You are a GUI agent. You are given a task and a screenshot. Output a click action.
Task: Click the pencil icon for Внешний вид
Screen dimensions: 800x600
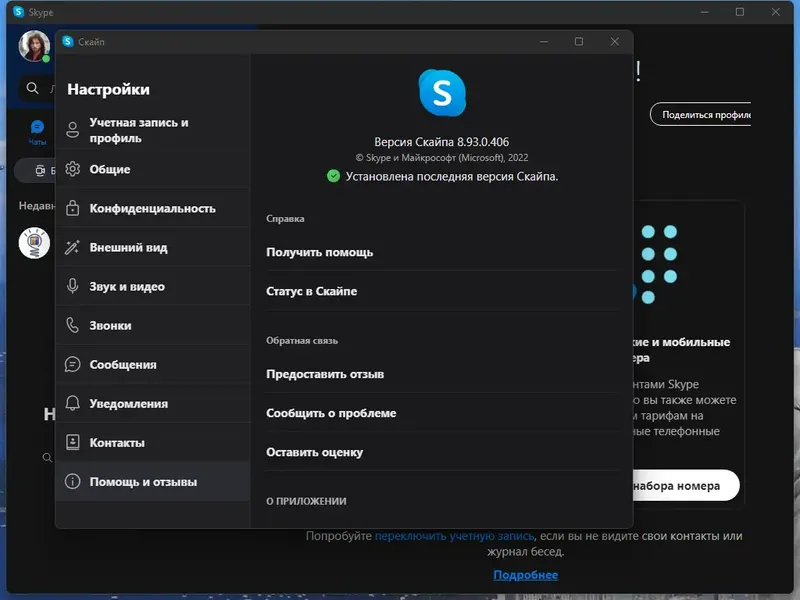point(72,247)
